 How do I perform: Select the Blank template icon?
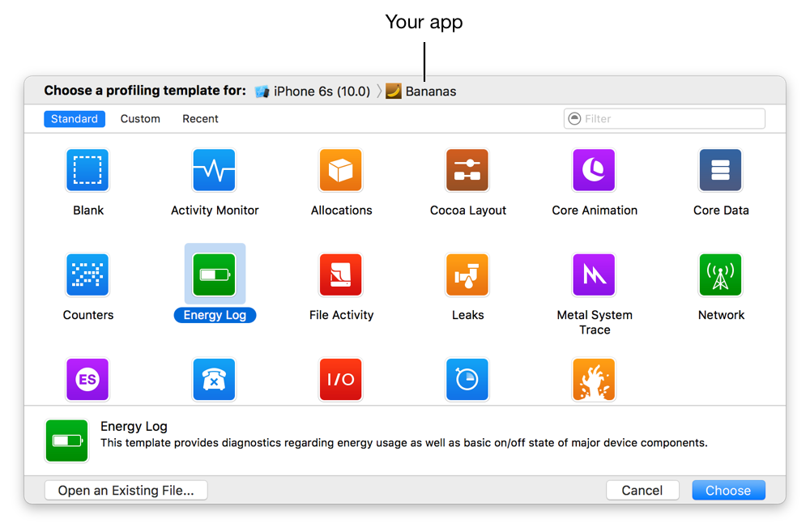(87, 170)
